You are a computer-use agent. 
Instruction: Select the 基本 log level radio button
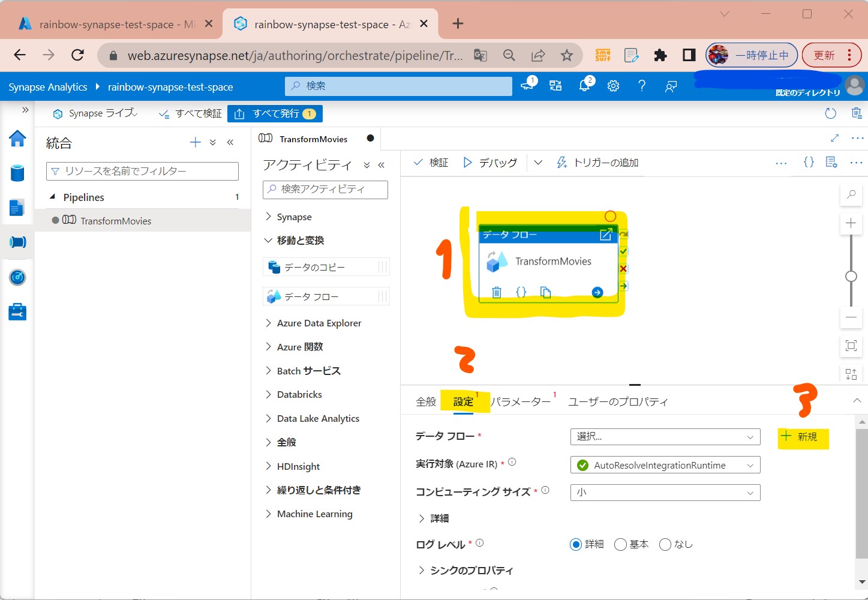point(621,544)
